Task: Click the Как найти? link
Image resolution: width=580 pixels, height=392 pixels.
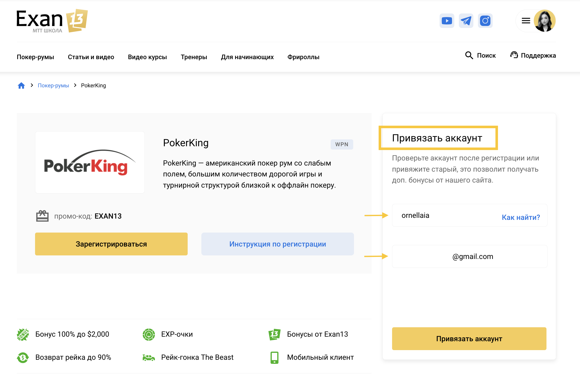Action: 521,217
